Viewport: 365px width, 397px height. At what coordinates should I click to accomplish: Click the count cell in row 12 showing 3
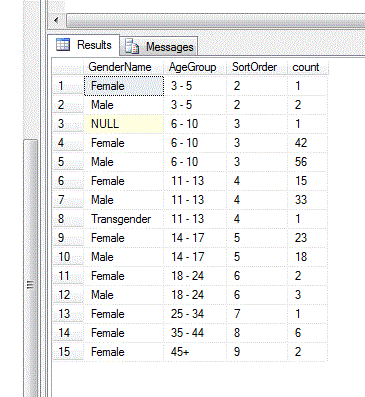pyautogui.click(x=307, y=295)
